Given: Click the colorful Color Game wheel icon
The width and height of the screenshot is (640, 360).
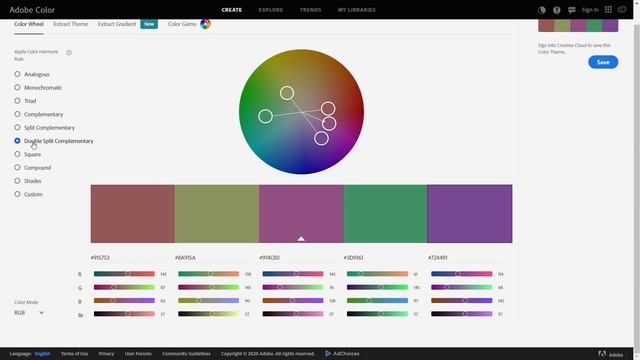Looking at the screenshot, I should pos(205,24).
